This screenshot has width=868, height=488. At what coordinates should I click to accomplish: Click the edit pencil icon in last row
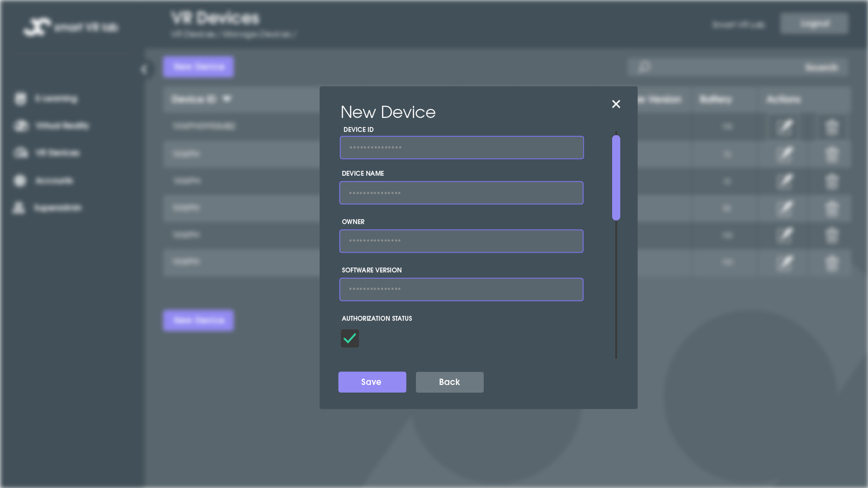(x=786, y=263)
